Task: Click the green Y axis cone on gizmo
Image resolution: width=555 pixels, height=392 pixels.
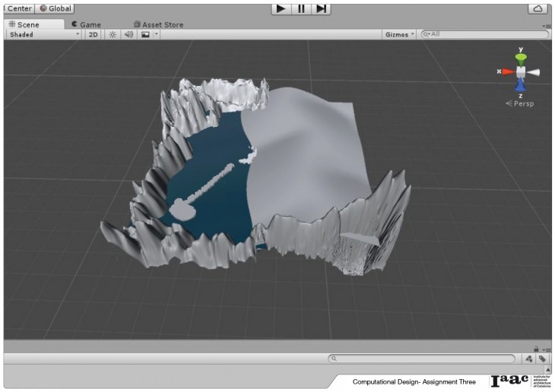Action: [521, 58]
